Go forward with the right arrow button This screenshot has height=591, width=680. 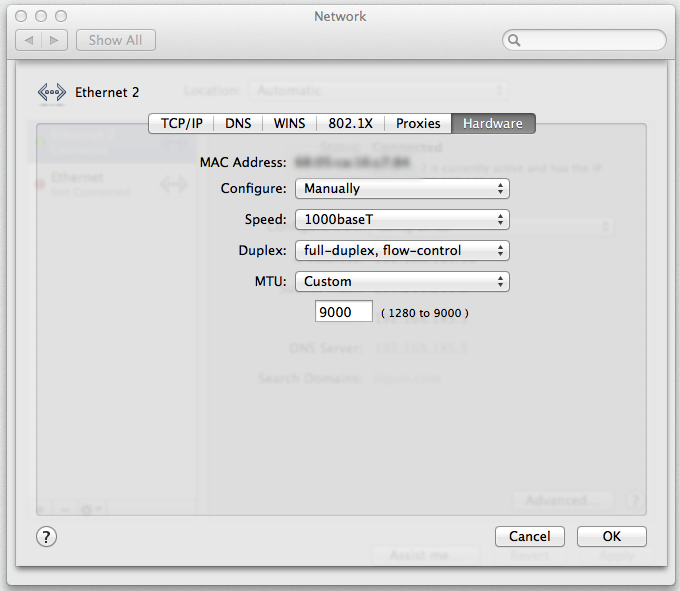tap(54, 40)
